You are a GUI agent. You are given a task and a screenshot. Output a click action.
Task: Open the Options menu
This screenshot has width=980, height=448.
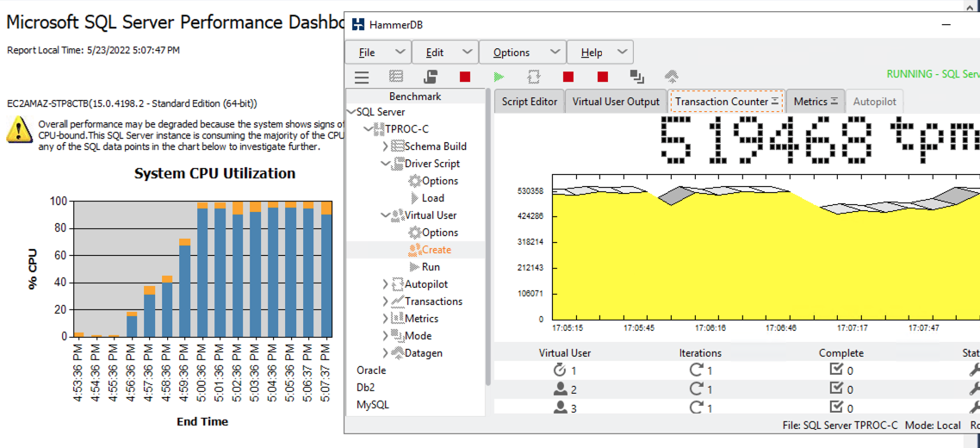523,53
